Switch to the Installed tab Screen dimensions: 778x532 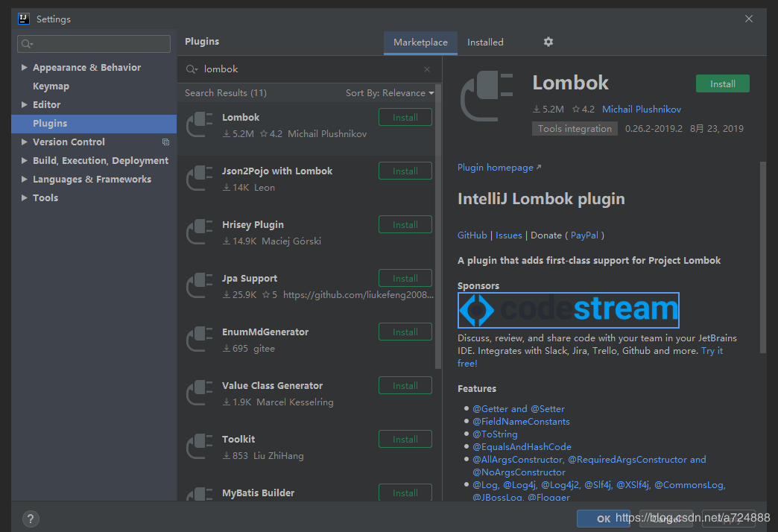coord(485,42)
